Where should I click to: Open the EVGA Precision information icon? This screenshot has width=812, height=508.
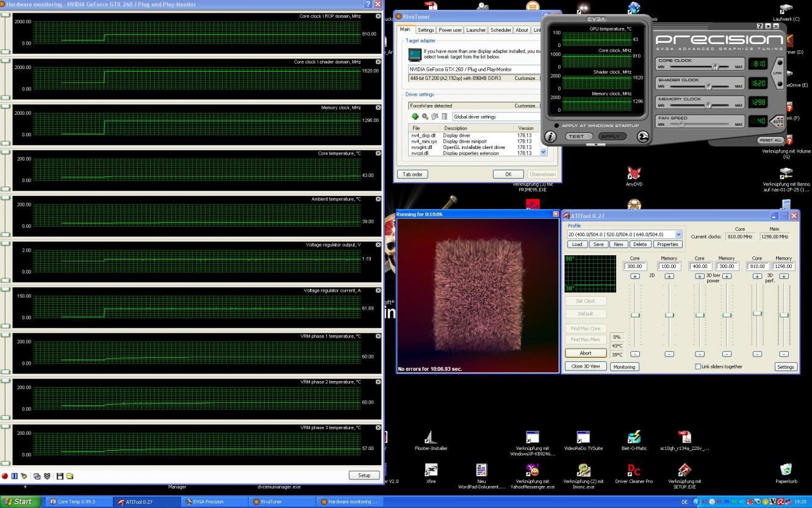pos(551,137)
